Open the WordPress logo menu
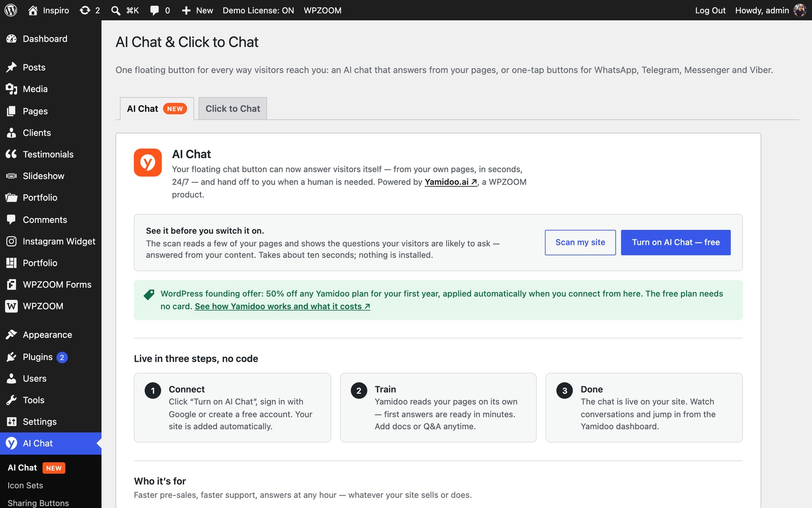812x508 pixels. pyautogui.click(x=11, y=10)
